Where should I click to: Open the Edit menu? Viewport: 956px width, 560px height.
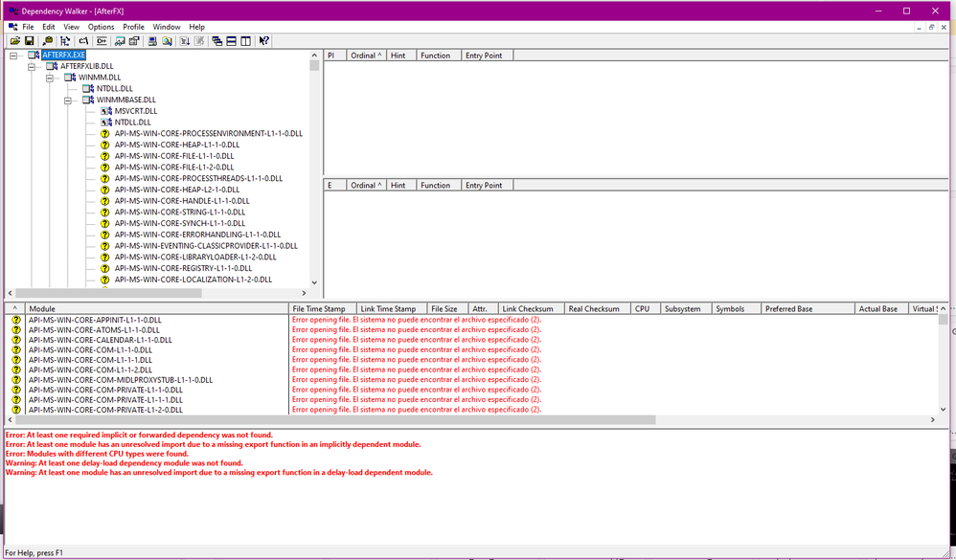pos(49,27)
